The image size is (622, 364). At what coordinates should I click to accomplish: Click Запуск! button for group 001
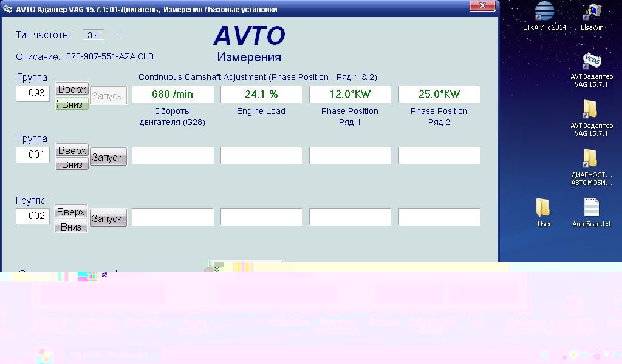(x=108, y=157)
